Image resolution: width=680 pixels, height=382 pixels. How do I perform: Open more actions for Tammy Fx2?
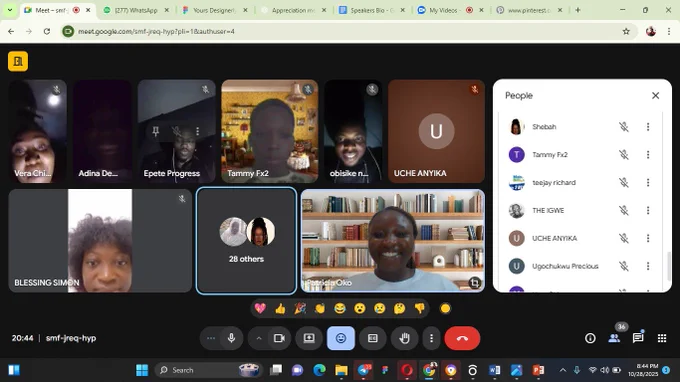648,154
